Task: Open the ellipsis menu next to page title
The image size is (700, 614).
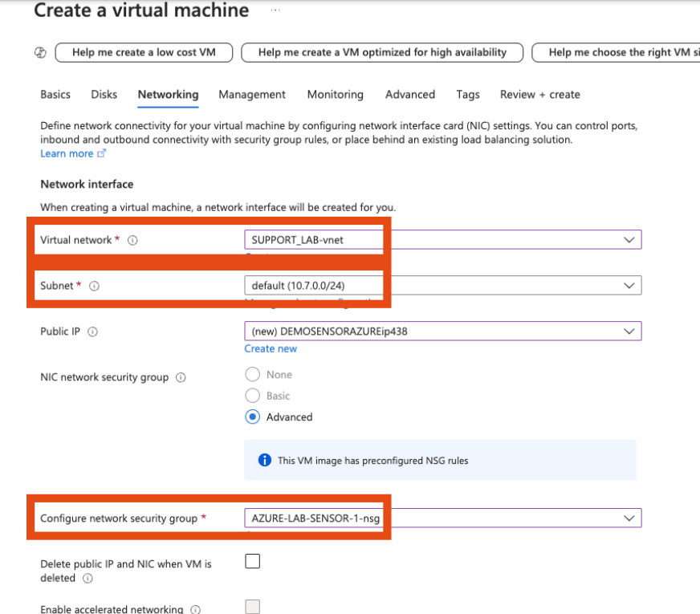Action: [275, 10]
